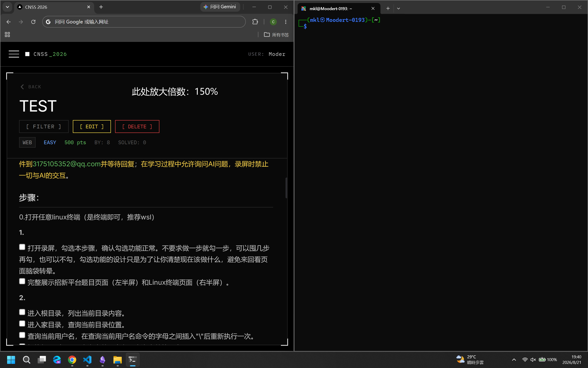The height and width of the screenshot is (368, 588).
Task: Click Chrome back navigation arrow
Action: point(8,22)
